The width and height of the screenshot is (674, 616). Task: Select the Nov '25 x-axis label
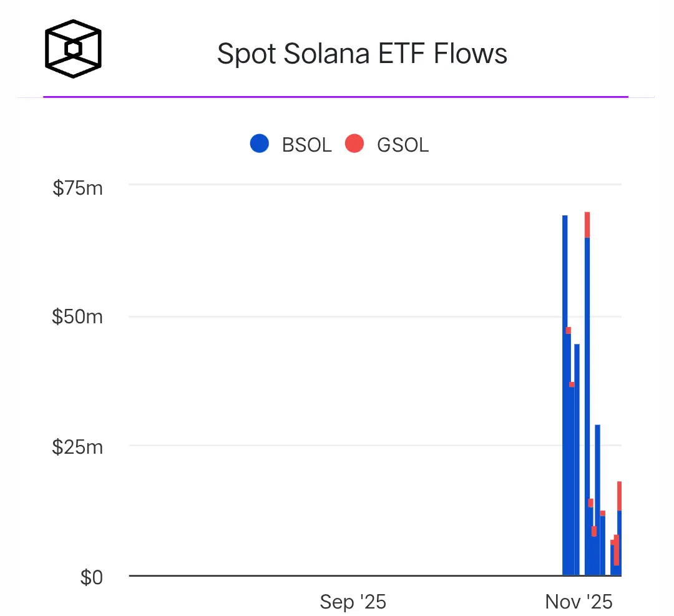tap(579, 602)
